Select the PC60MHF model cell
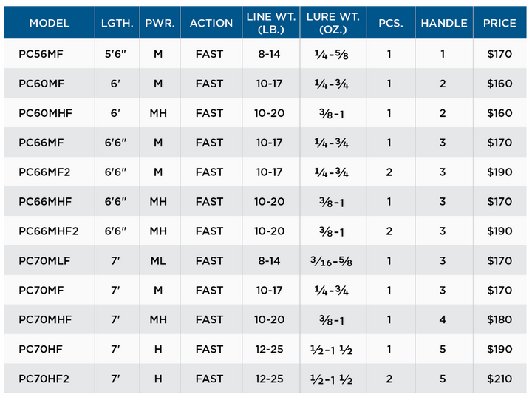This screenshot has width=532, height=403. tap(45, 113)
